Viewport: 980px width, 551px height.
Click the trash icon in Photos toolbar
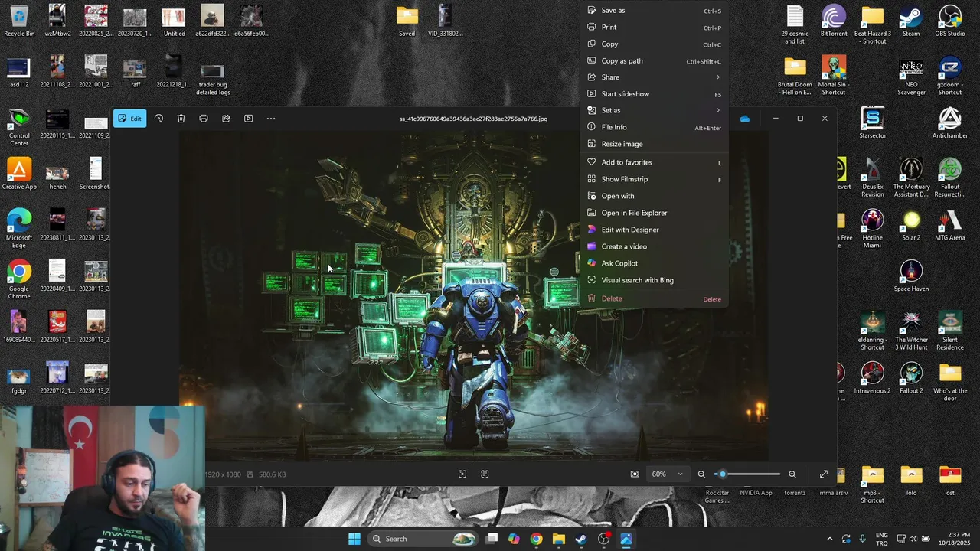tap(181, 119)
